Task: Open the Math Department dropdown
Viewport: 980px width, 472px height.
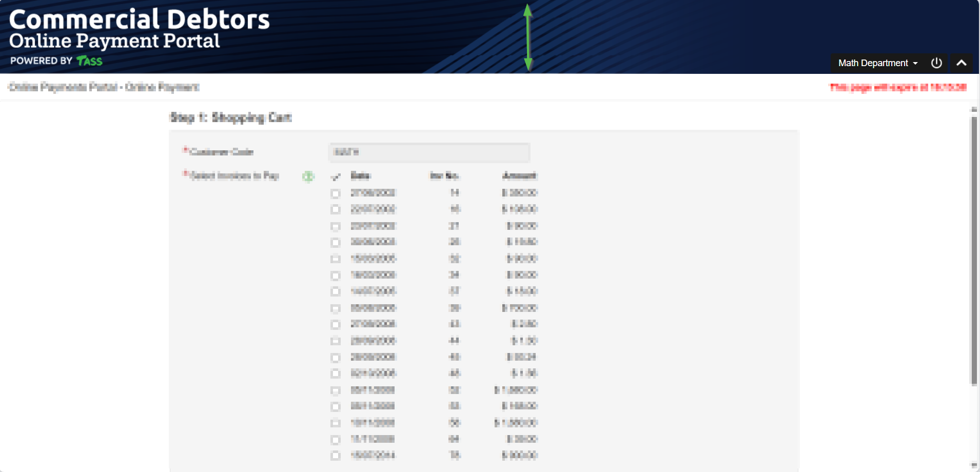Action: [x=877, y=63]
